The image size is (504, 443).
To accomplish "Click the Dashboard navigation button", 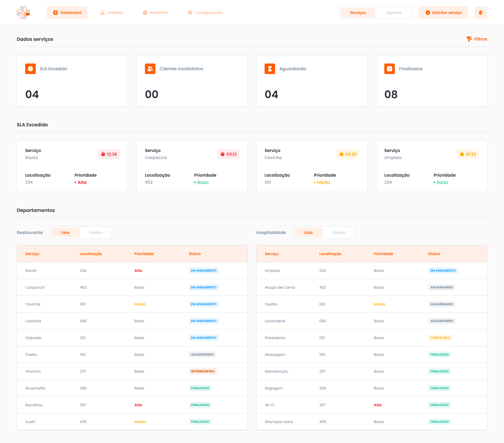I will click(67, 13).
